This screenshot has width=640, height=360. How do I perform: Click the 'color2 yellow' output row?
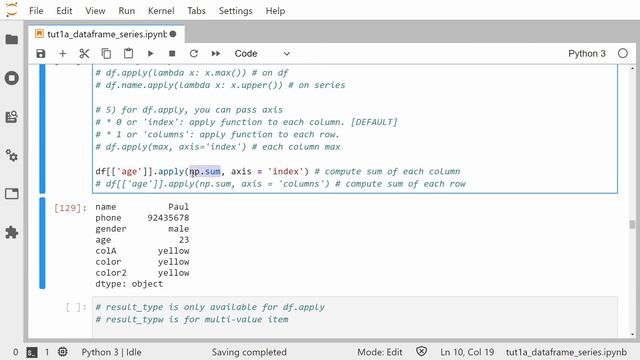click(142, 273)
